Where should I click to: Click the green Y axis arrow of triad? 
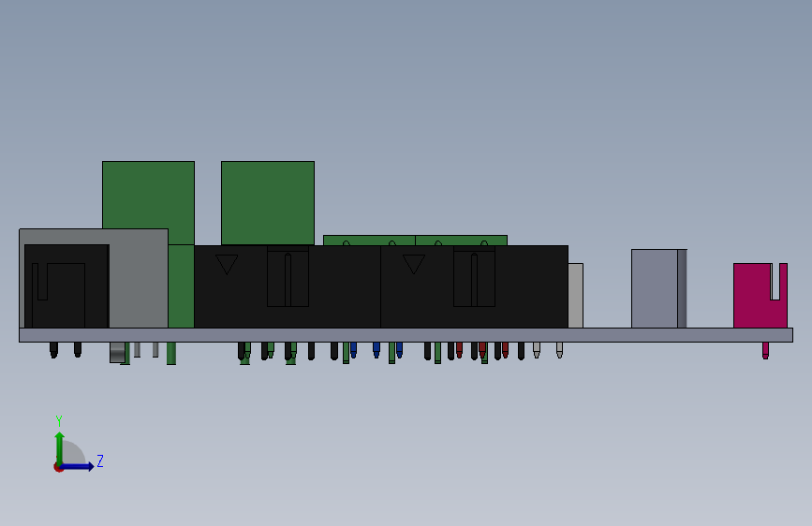click(60, 447)
